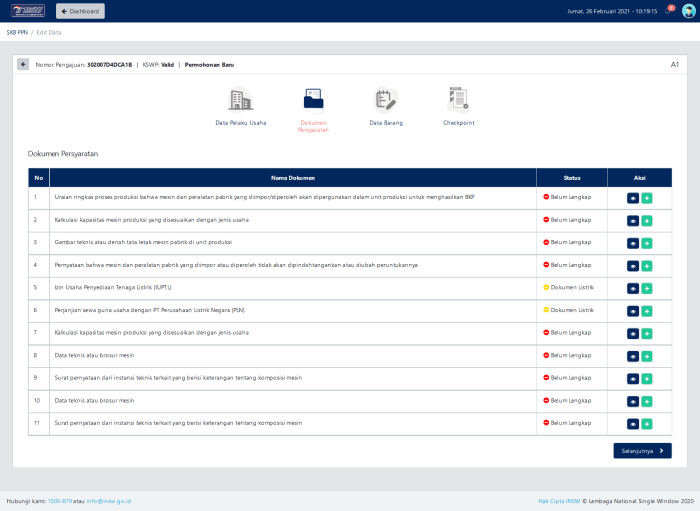The width and height of the screenshot is (700, 511).
Task: Click green plus icon for row 1
Action: pyautogui.click(x=646, y=197)
